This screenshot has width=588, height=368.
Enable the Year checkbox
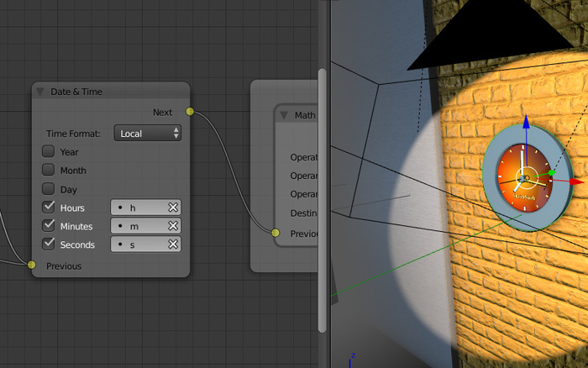(x=49, y=152)
